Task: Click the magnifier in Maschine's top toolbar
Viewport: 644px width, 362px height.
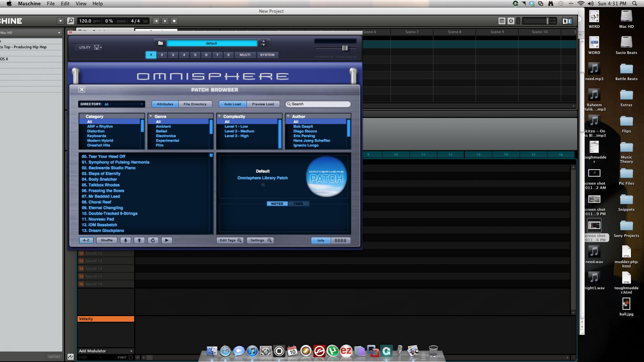Action: click(70, 21)
